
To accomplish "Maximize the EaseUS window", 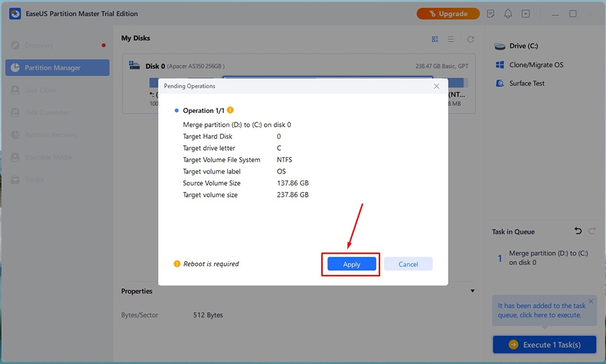I will pyautogui.click(x=573, y=14).
